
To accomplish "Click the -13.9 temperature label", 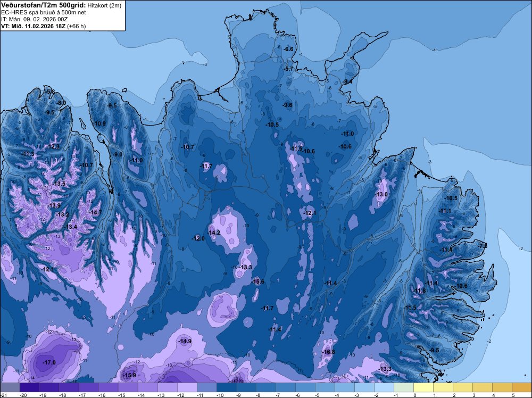I will 54,205.
